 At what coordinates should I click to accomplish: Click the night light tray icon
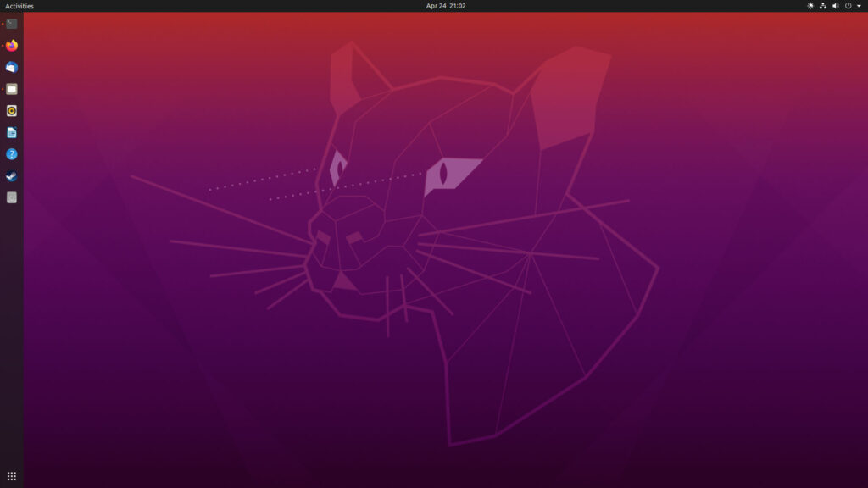pos(810,6)
